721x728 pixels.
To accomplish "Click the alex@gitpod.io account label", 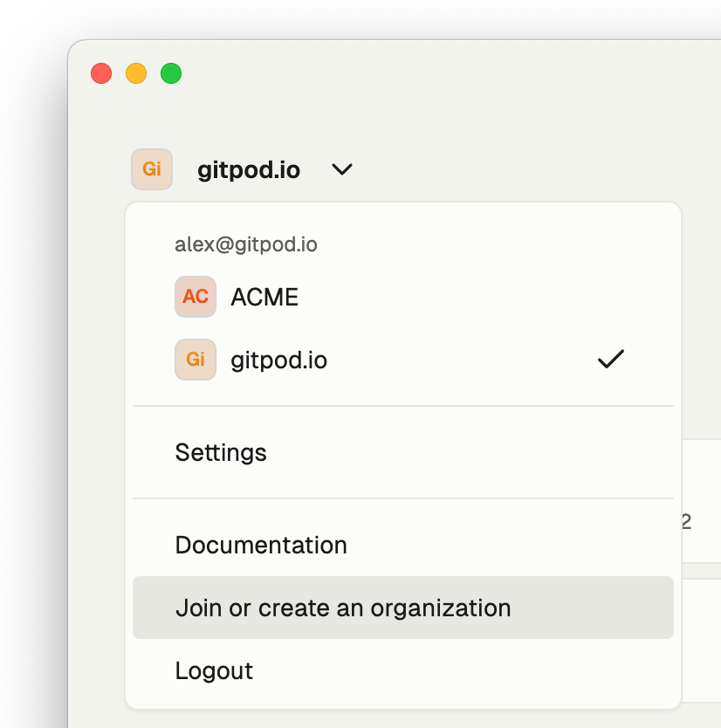I will click(246, 244).
